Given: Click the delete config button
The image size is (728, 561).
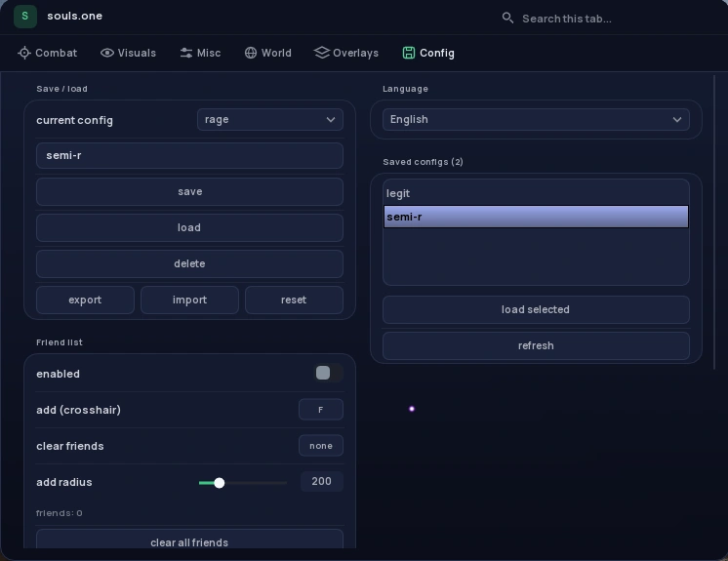Looking at the screenshot, I should click(x=190, y=264).
